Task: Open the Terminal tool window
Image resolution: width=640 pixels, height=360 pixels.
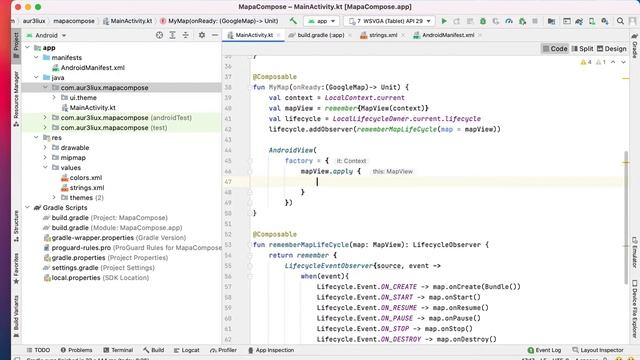Action: click(x=118, y=350)
